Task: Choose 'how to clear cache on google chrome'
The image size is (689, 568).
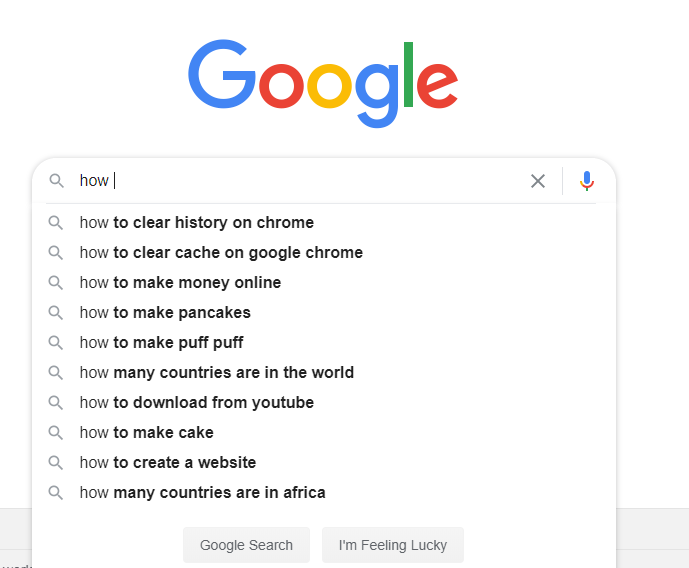Action: point(221,253)
